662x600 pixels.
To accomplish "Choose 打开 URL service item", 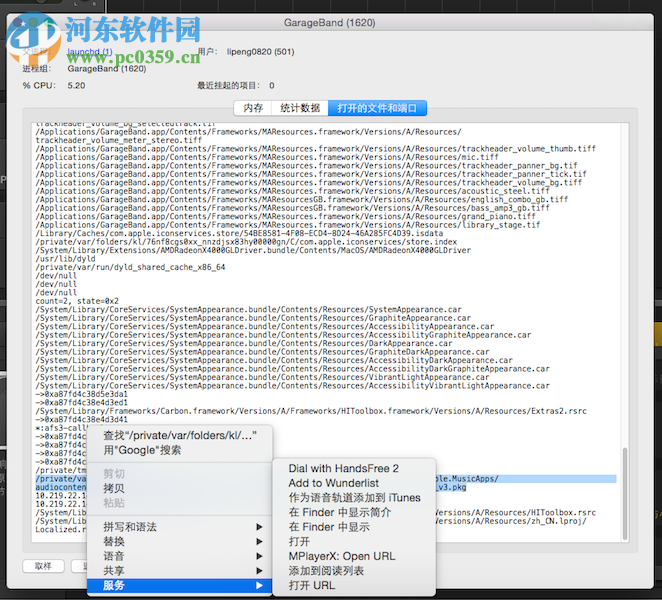I will pyautogui.click(x=354, y=586).
